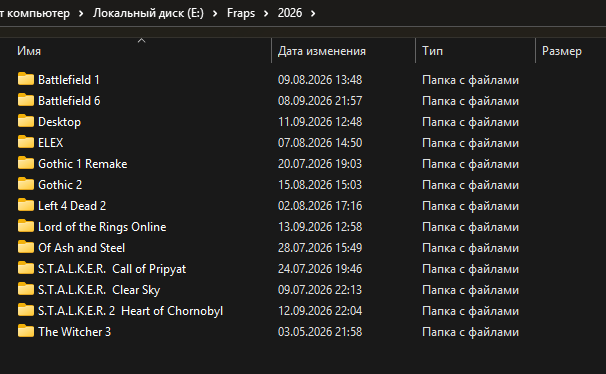The width and height of the screenshot is (606, 374).
Task: Select the Gothic 1 Remake folder icon
Action: tap(26, 163)
